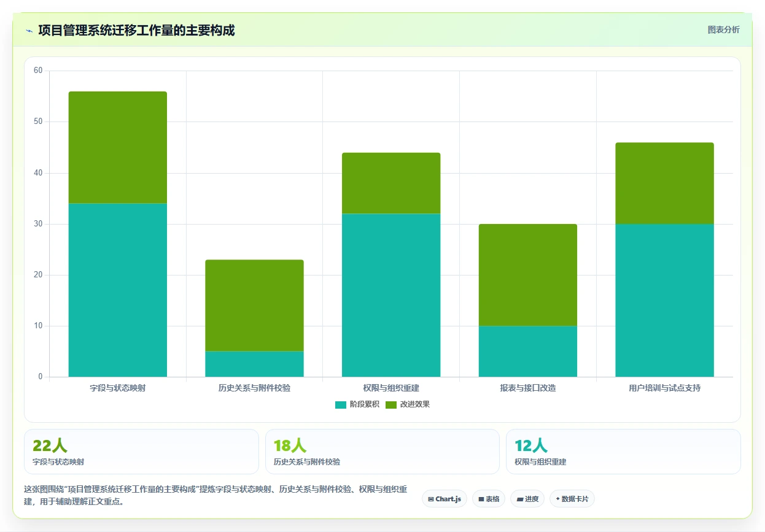
Task: Open the 18人 历史关系与附件校验 data card
Action: click(x=382, y=452)
